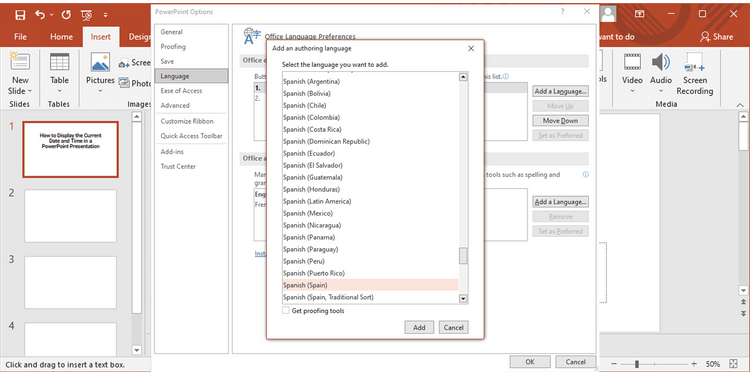Select slide 1 thumbnail in slide panel
750x375 pixels.
click(70, 149)
